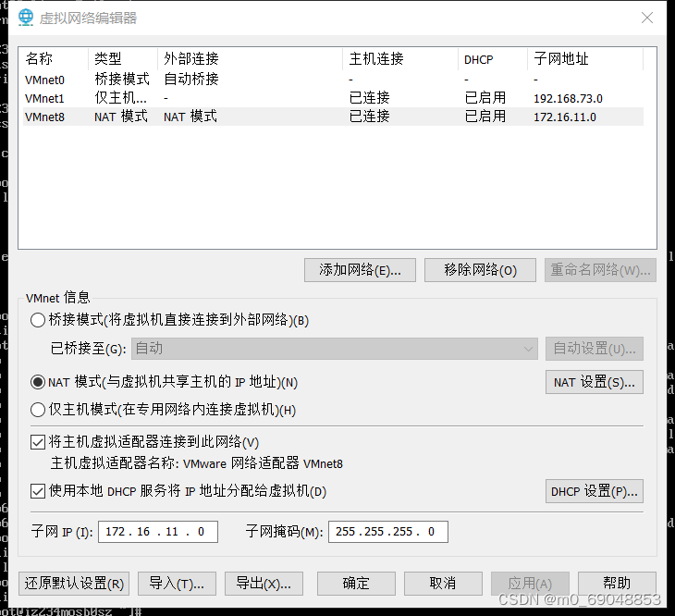
Task: Click 还原默认设置(R) button
Action: tap(74, 584)
